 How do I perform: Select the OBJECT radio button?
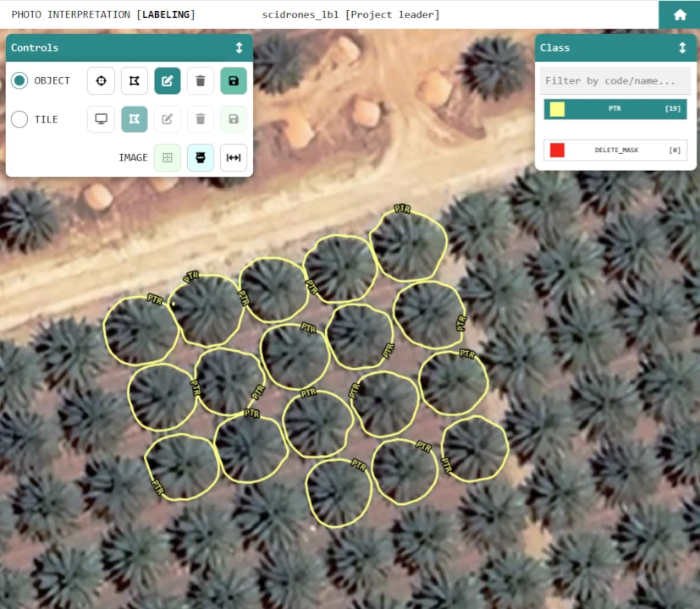(19, 80)
